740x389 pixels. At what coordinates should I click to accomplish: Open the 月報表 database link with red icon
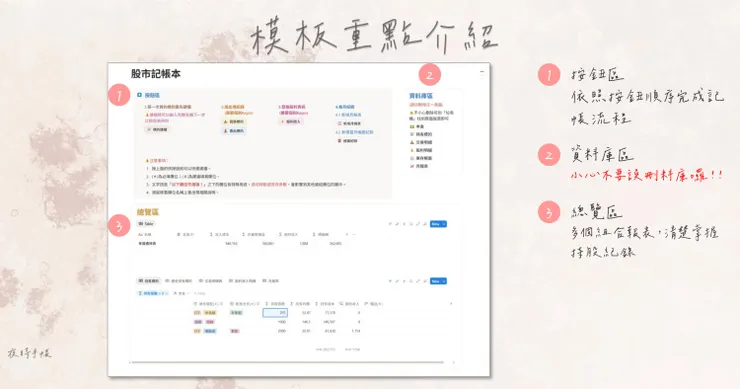point(419,166)
